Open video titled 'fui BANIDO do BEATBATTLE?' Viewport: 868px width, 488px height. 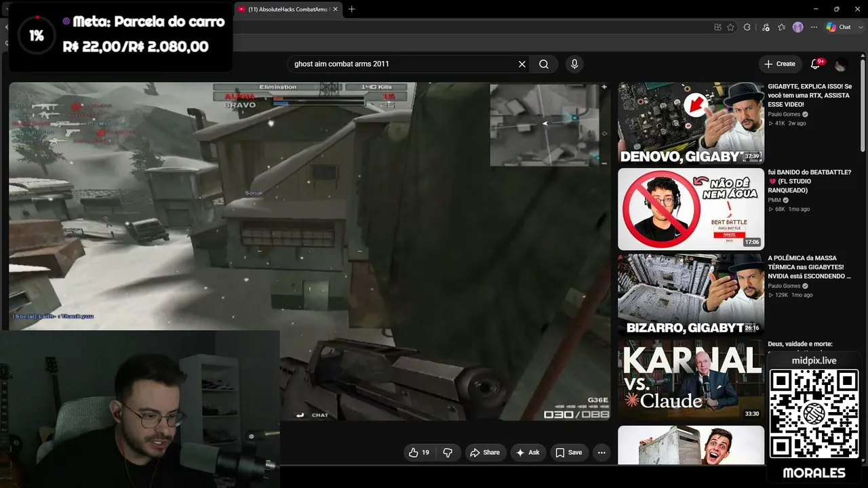[x=810, y=181]
